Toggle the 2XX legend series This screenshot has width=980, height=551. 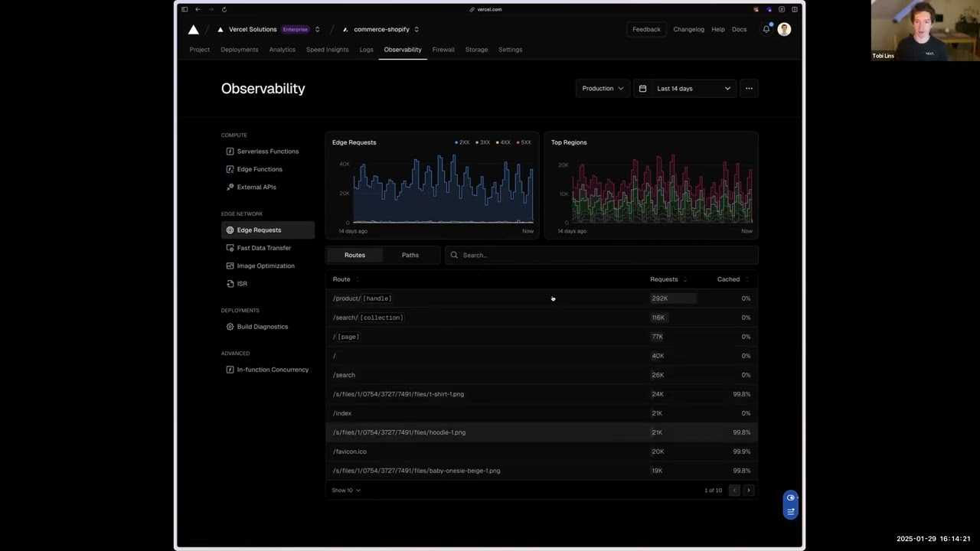(x=462, y=142)
